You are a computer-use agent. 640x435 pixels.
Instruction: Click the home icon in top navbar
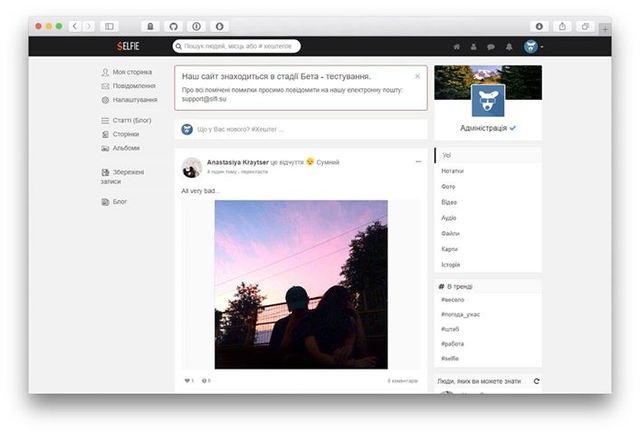click(457, 46)
